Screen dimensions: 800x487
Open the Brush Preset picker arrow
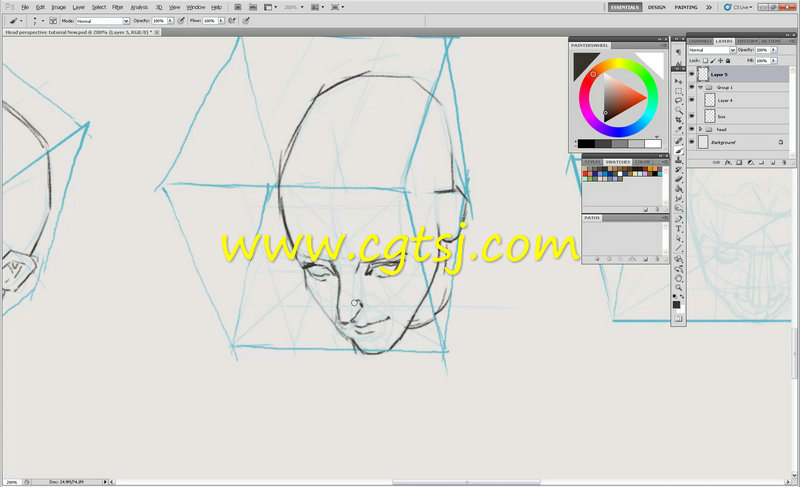point(43,21)
